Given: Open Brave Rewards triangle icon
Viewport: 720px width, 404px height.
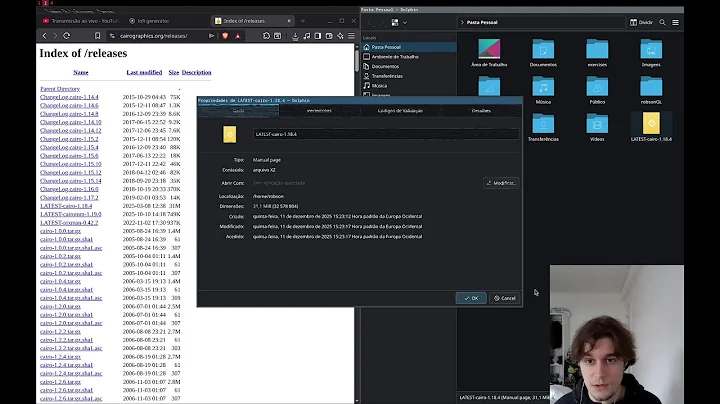Looking at the screenshot, I should (x=238, y=36).
